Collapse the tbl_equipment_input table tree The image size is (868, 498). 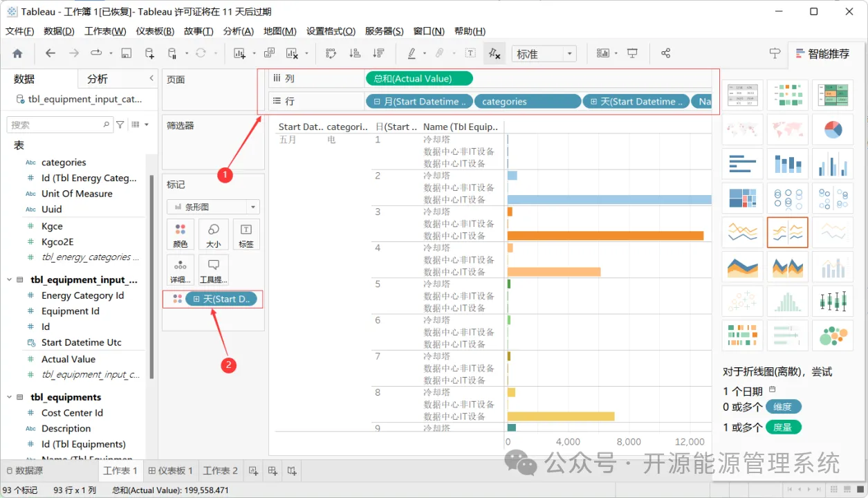[x=10, y=280]
